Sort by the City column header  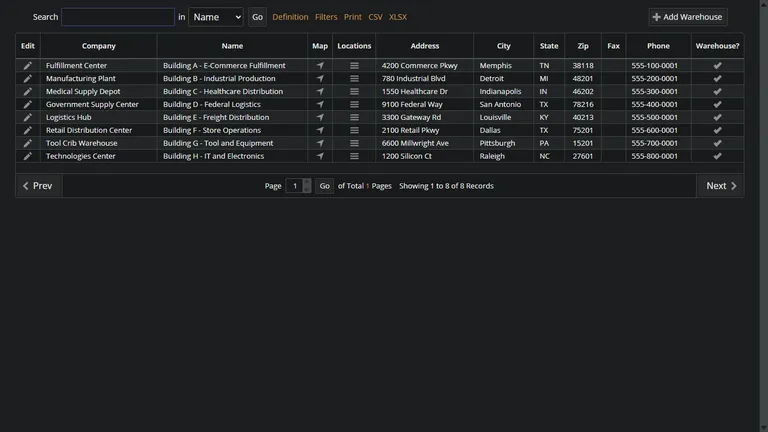tap(504, 46)
